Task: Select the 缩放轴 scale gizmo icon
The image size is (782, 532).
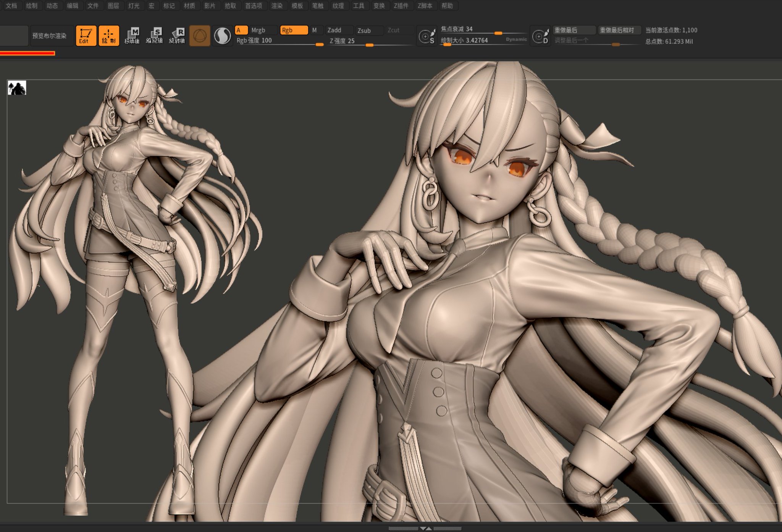Action: point(155,36)
